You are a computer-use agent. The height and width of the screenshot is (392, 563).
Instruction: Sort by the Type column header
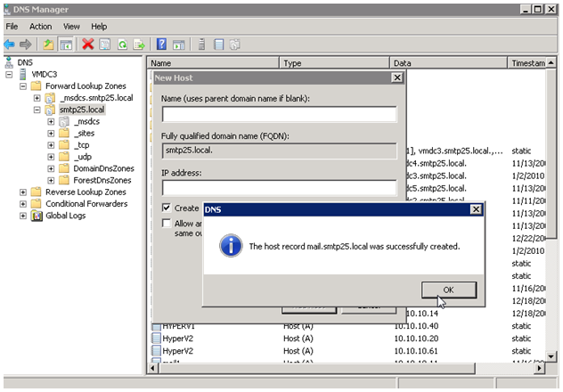tap(335, 63)
